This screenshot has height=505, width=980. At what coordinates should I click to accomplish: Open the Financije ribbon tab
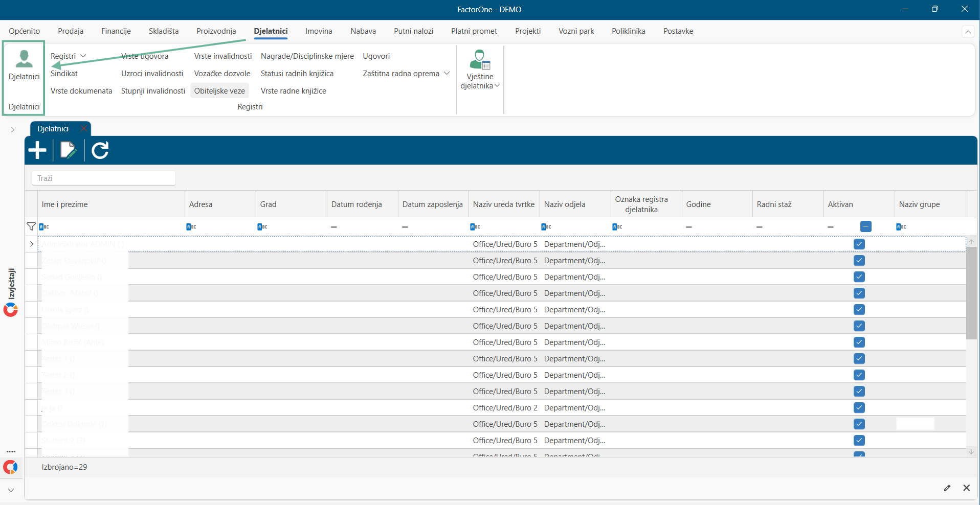116,31
